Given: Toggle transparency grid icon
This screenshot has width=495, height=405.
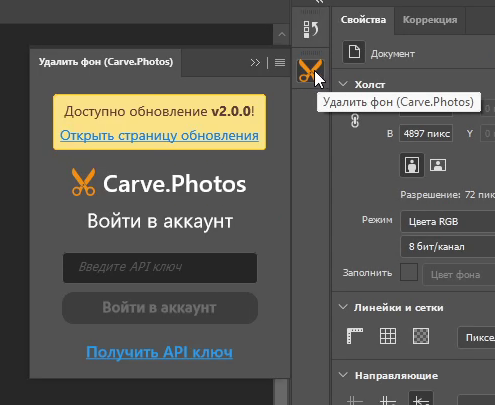Looking at the screenshot, I should coord(421,336).
